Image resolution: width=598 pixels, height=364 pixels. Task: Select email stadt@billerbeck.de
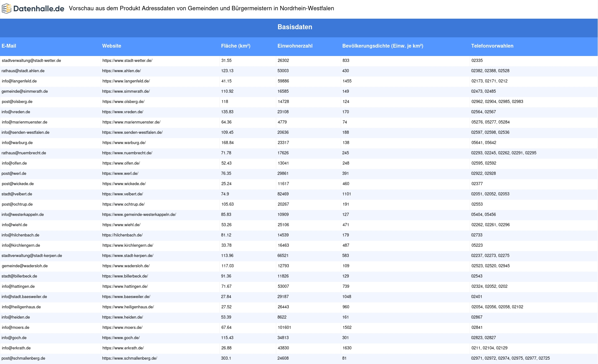[19, 276]
